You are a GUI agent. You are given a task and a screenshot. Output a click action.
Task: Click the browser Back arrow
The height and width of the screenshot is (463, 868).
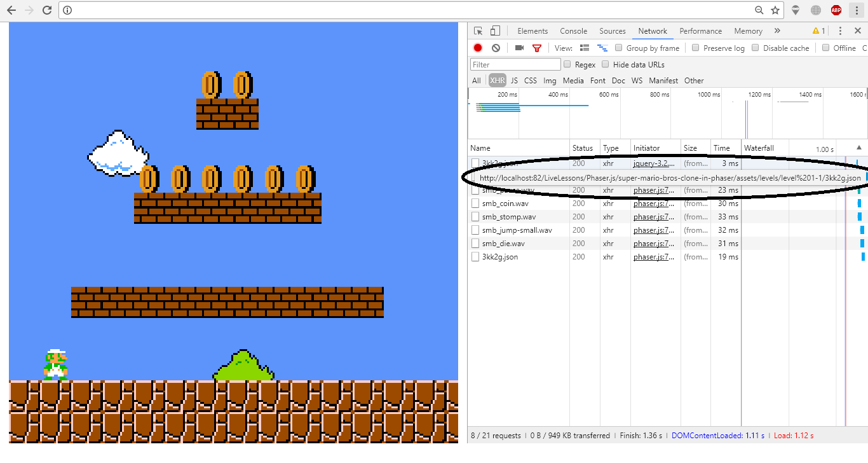click(11, 10)
